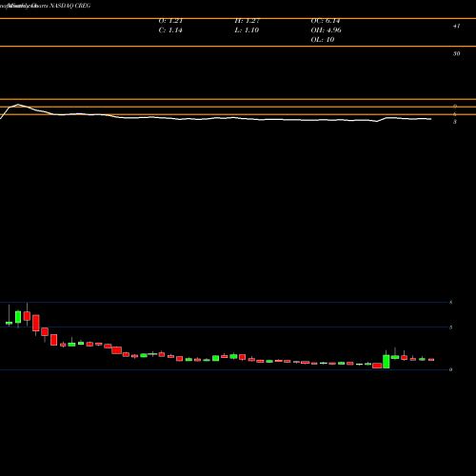The width and height of the screenshot is (476, 476).
Task: Click the OH: 4.96 reading
Action: [326, 30]
